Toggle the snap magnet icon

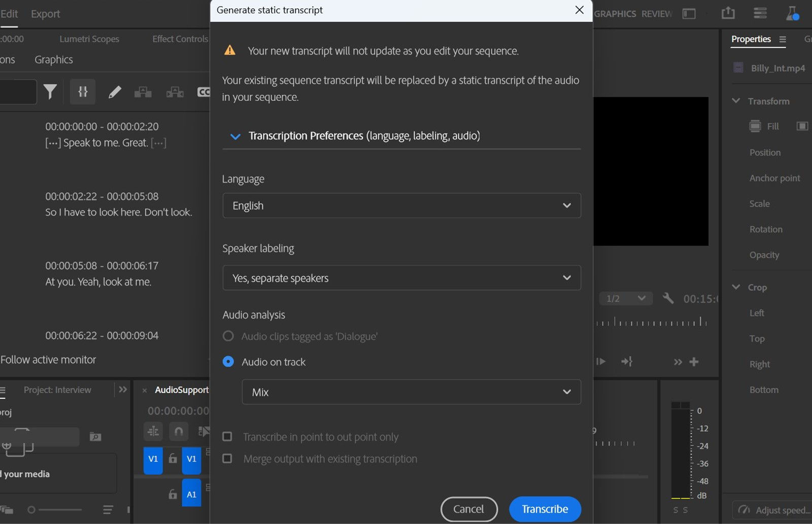coord(178,431)
